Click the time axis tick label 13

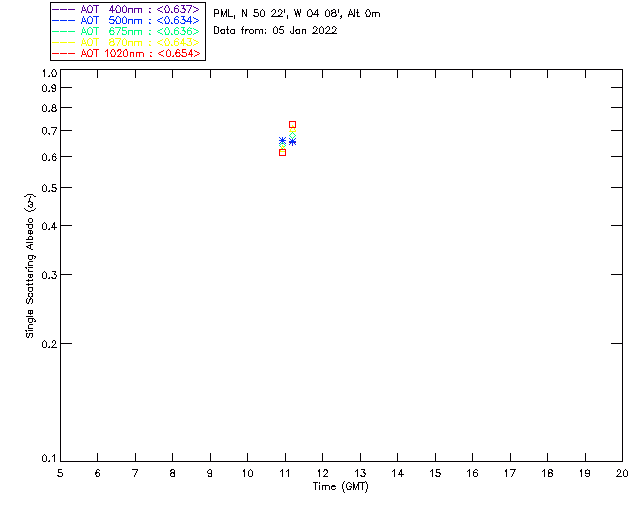(360, 473)
